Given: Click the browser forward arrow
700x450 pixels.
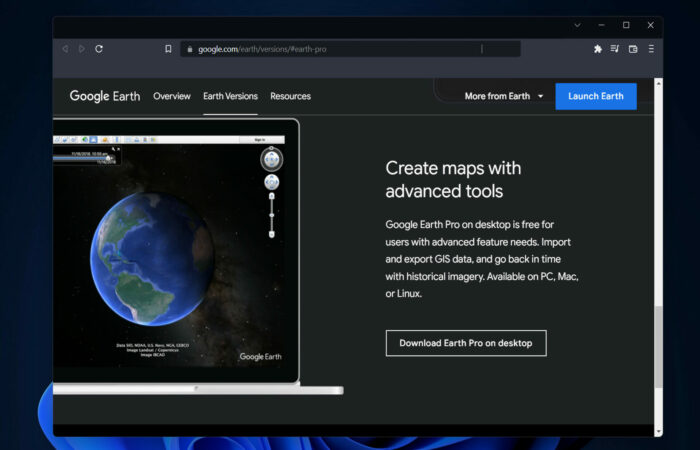Looking at the screenshot, I should point(82,49).
